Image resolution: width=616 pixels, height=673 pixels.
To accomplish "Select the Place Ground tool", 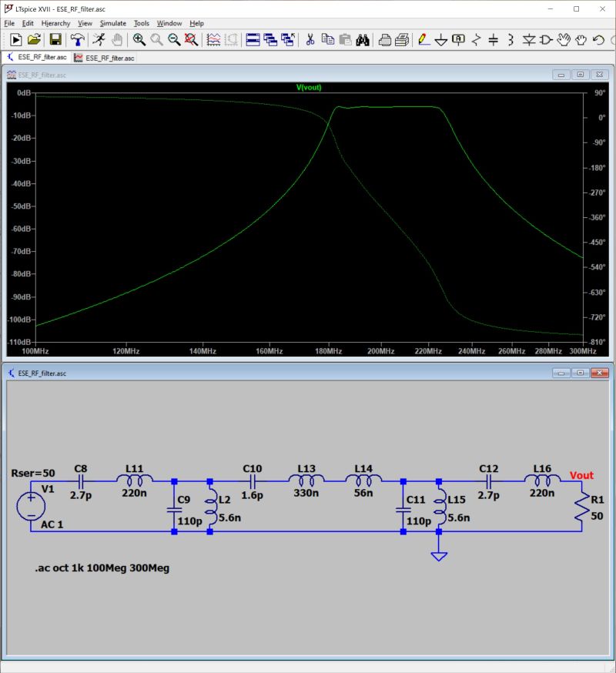I will [440, 40].
